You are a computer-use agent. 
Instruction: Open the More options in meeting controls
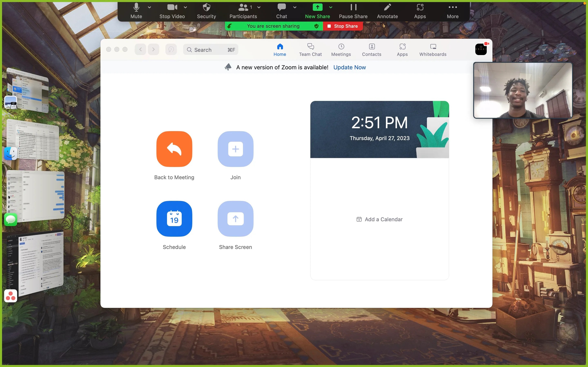click(452, 11)
